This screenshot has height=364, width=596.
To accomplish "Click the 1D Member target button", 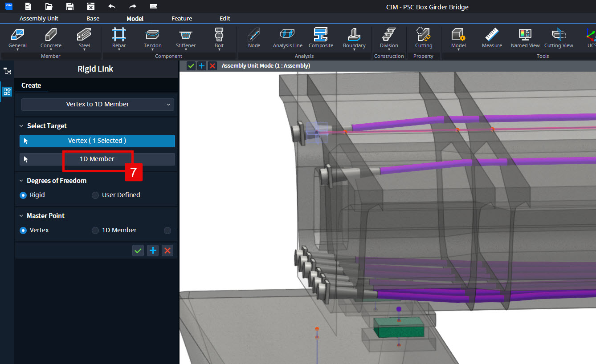I will (97, 159).
